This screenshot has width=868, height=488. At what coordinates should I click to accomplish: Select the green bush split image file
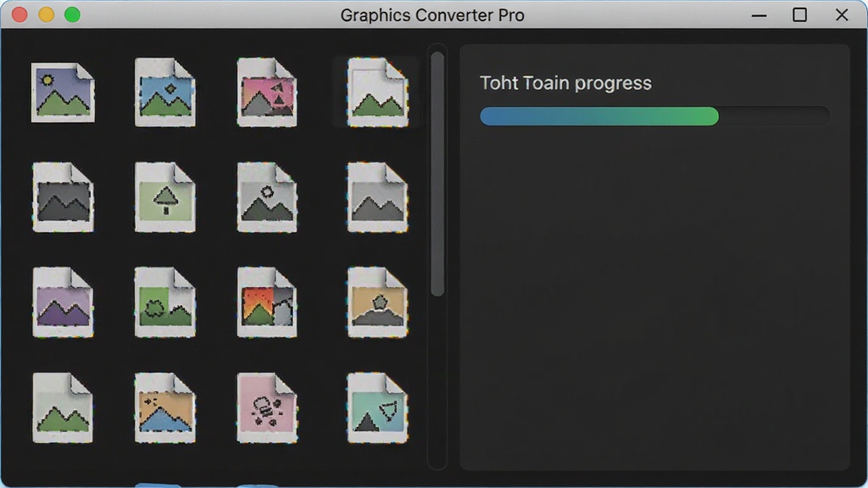165,302
